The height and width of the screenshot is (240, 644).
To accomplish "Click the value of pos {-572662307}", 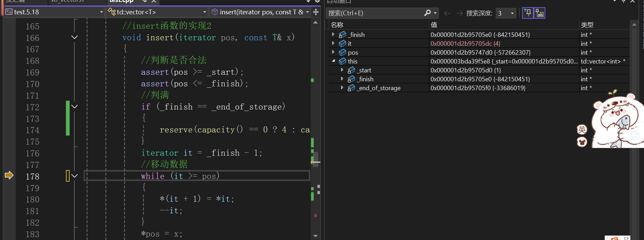I will click(x=480, y=53).
